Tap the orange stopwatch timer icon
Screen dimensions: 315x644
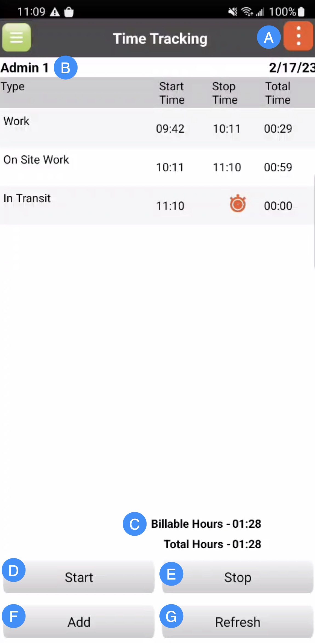[237, 204]
